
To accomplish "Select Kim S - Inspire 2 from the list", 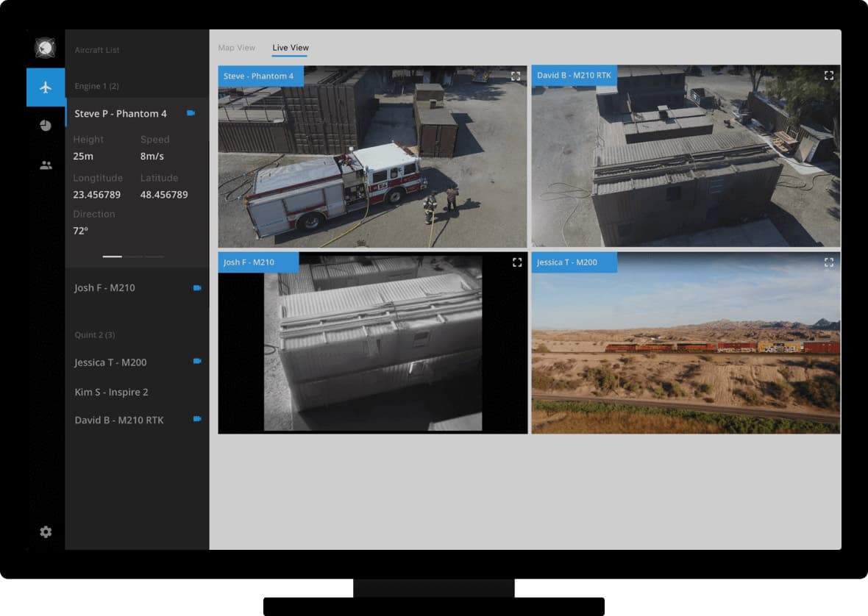I will [112, 392].
